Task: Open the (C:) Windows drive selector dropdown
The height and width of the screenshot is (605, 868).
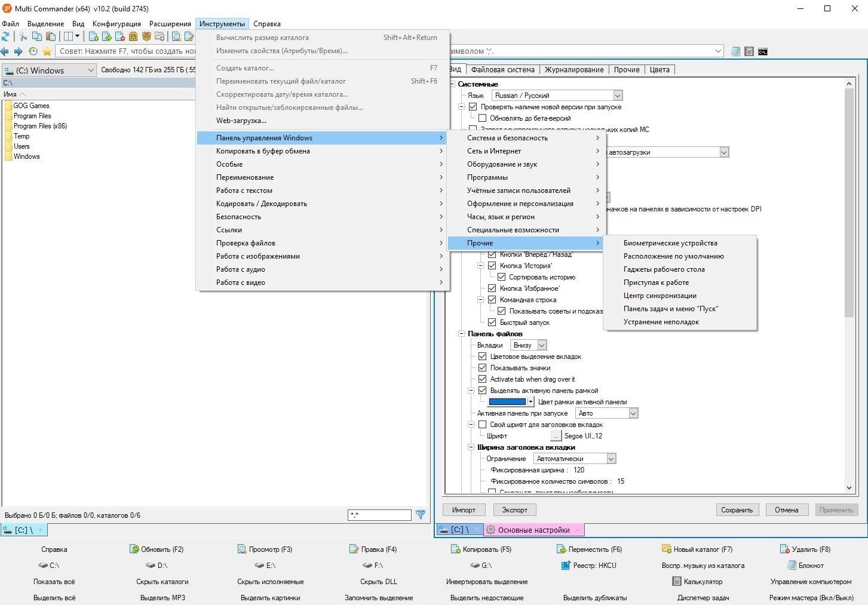Action: 91,70
